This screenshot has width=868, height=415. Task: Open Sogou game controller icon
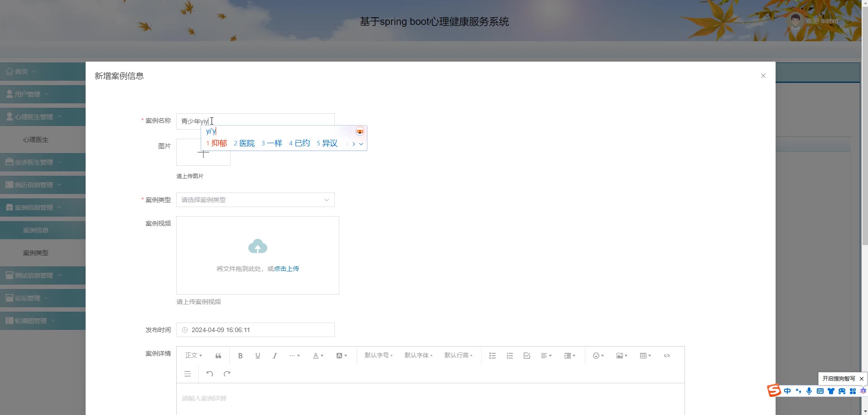click(842, 391)
